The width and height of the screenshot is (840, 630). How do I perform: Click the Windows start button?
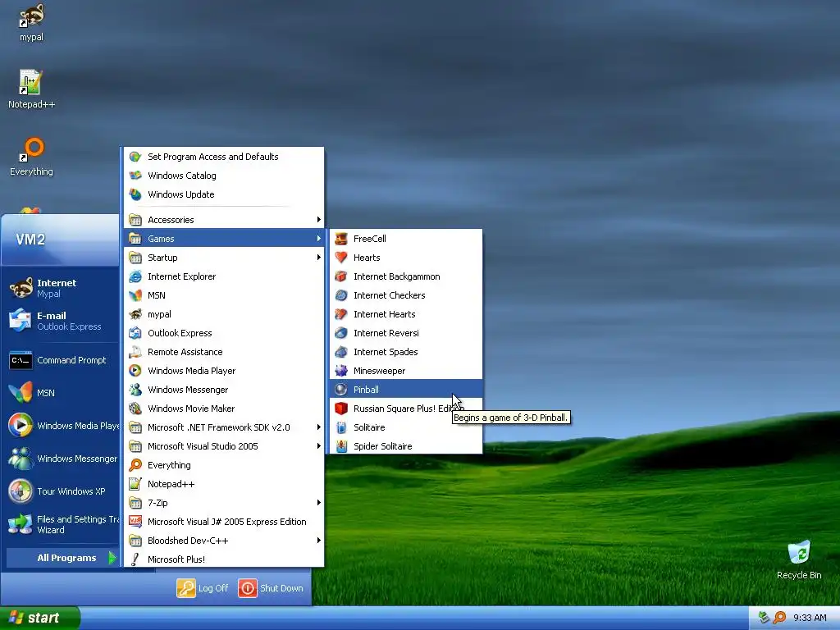(39, 618)
